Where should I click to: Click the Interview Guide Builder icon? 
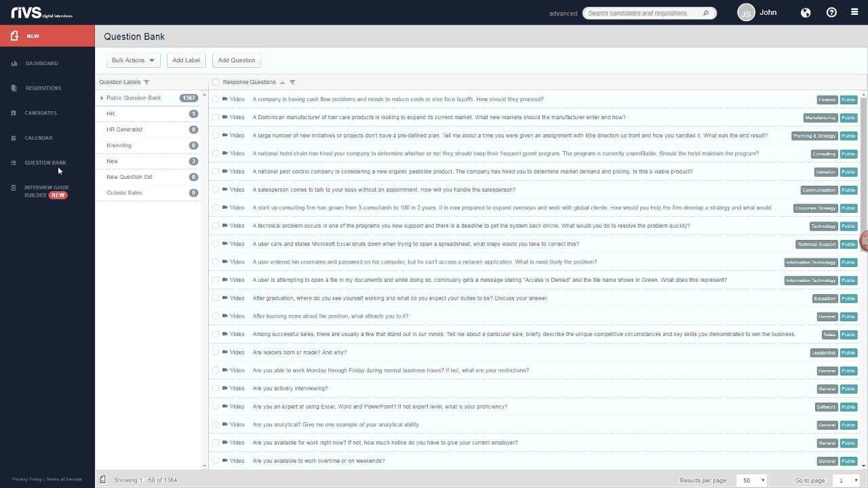coord(14,188)
